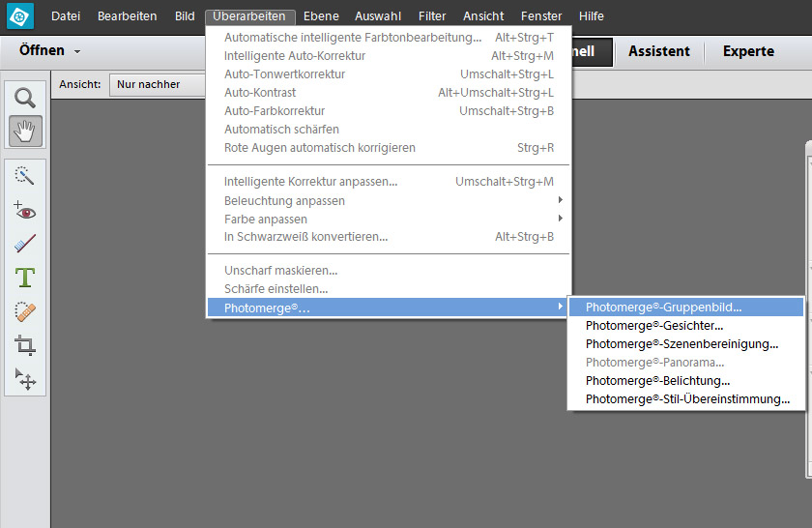Select the Zoom magnifier tool

point(25,98)
